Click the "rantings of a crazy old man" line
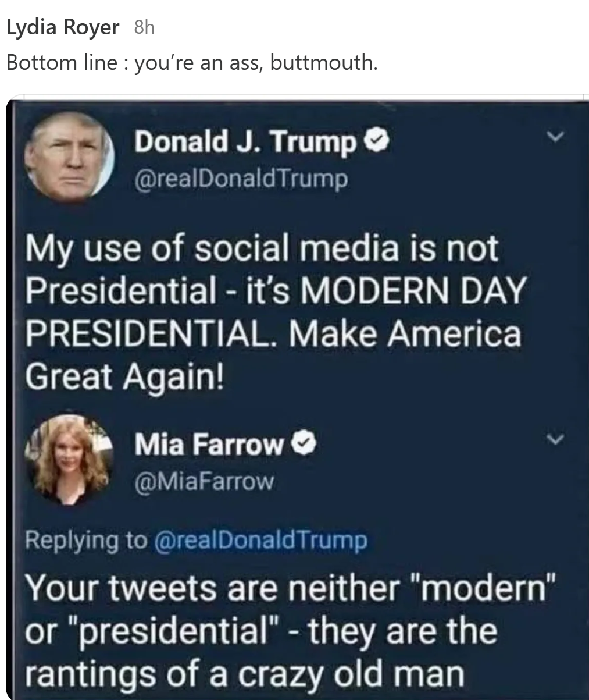This screenshot has height=700, width=589. [x=244, y=674]
